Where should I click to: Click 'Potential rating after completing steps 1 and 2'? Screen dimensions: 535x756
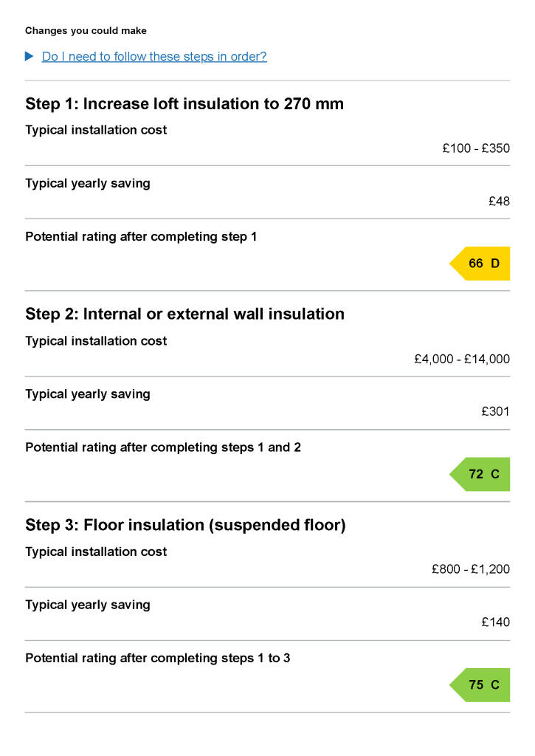click(163, 448)
